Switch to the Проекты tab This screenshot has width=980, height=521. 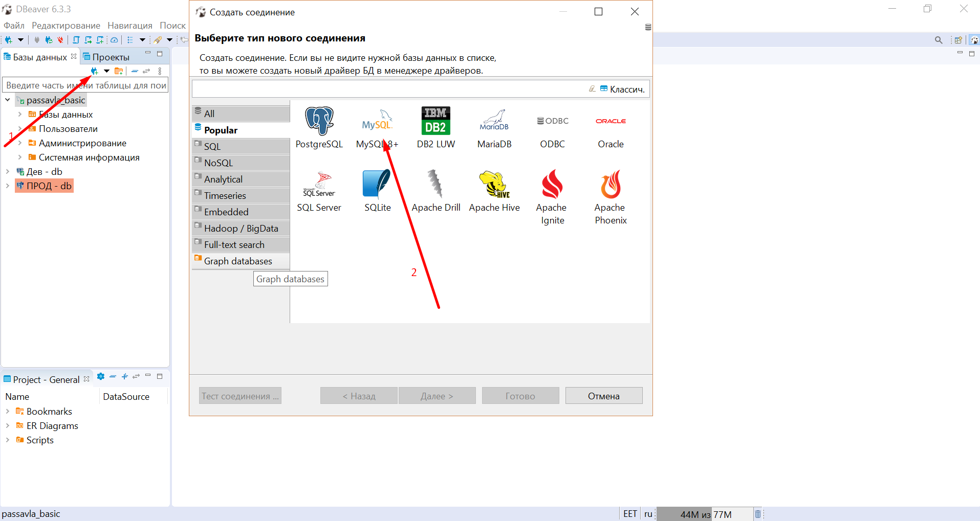tap(106, 57)
